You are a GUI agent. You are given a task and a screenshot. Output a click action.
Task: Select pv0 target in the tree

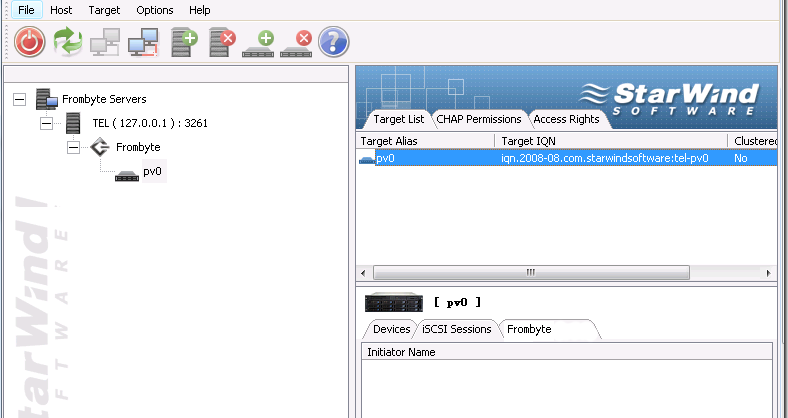coord(153,171)
